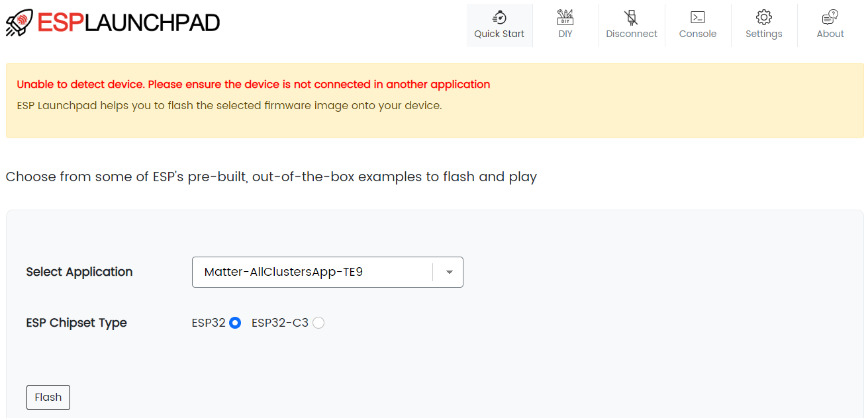Viewport: 868px width, 418px height.
Task: Click the Quick Start clock icon
Action: pos(499,17)
